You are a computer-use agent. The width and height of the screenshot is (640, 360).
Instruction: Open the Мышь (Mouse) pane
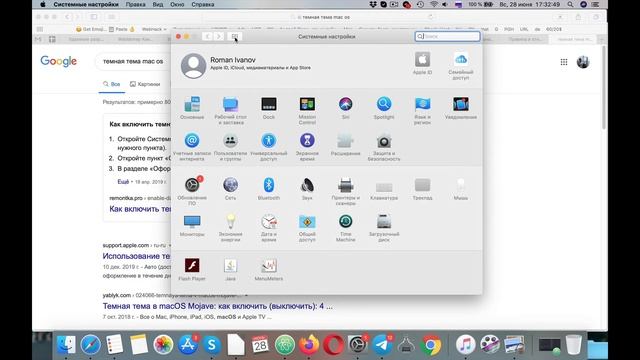460,188
